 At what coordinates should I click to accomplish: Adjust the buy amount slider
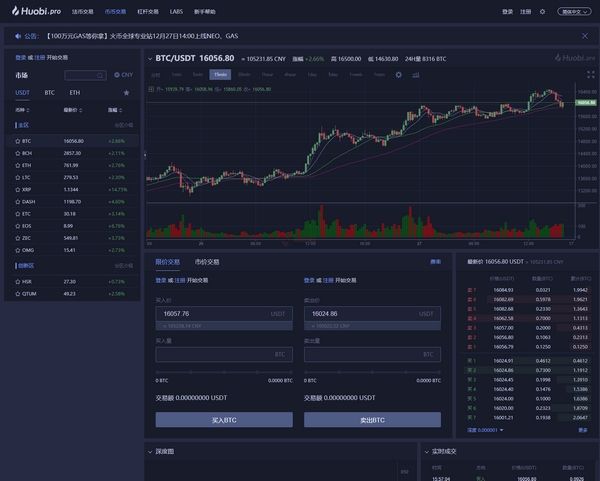(x=224, y=372)
